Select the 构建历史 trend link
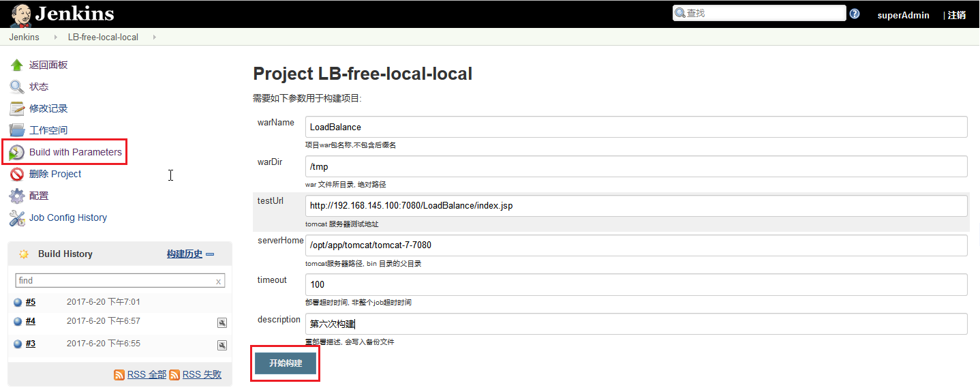This screenshot has width=980, height=392. tap(184, 254)
